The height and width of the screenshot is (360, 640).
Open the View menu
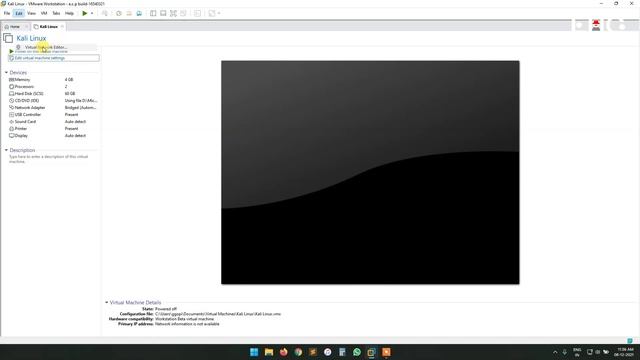pyautogui.click(x=31, y=13)
